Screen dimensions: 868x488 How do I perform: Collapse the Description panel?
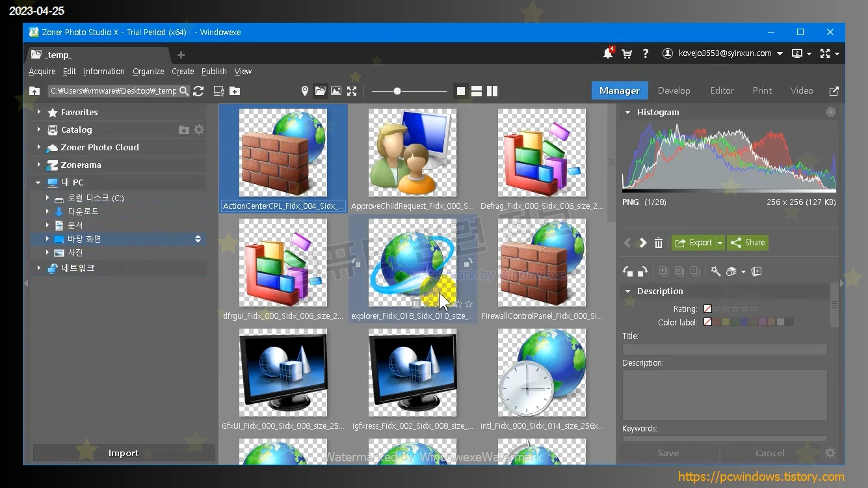click(627, 291)
